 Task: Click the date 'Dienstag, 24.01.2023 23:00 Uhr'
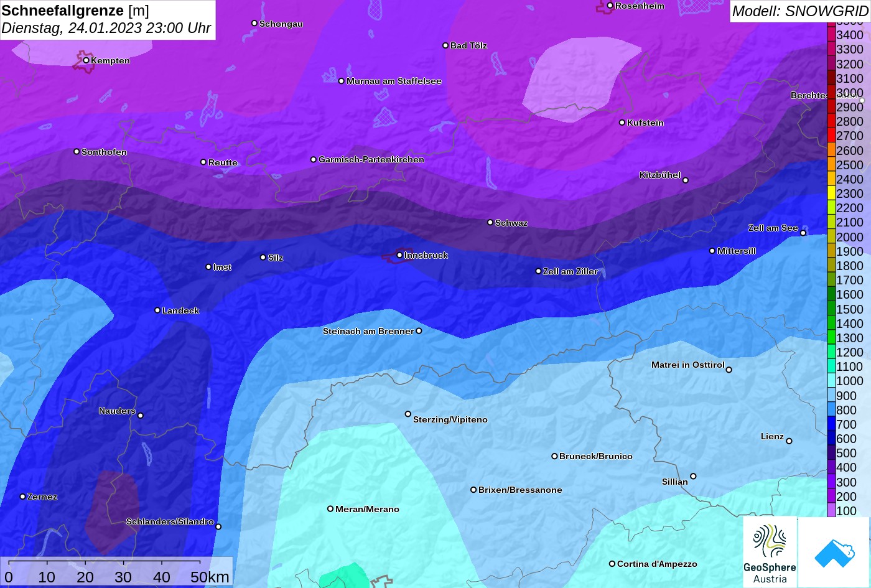tap(106, 28)
